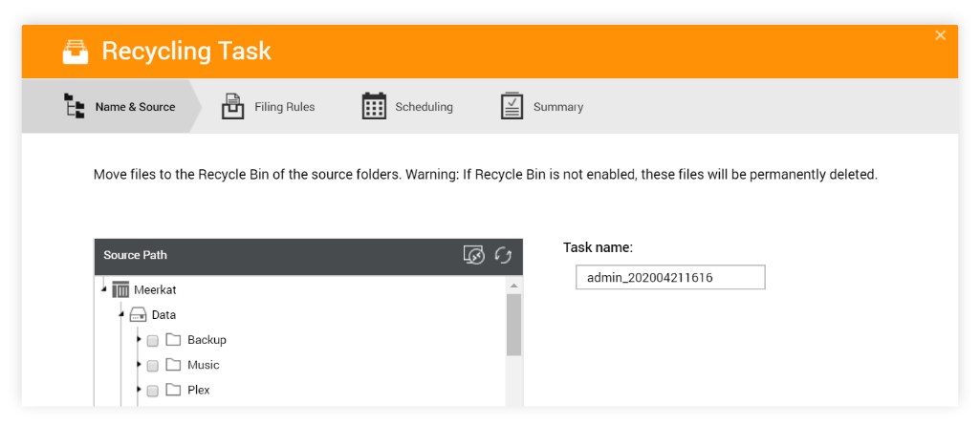Image resolution: width=980 pixels, height=425 pixels.
Task: Select the Meerkat NAS icon
Action: coord(120,290)
